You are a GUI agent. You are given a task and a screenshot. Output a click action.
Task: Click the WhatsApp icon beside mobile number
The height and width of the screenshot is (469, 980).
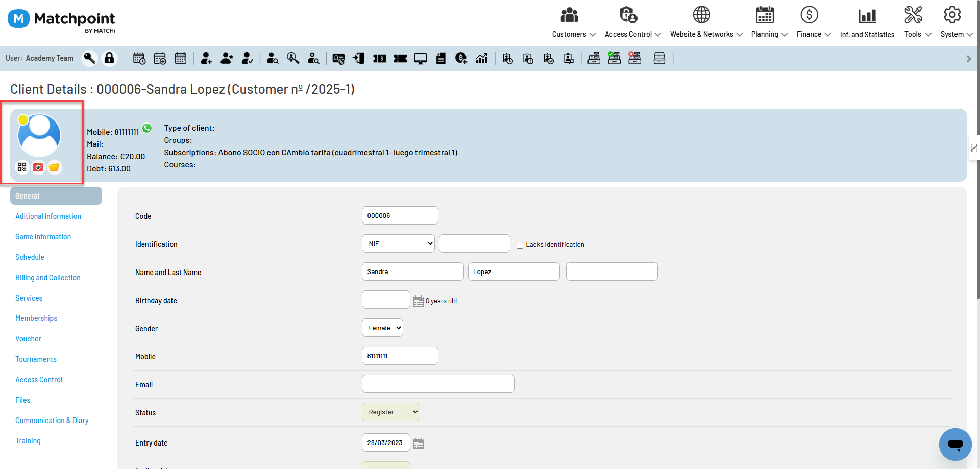147,128
